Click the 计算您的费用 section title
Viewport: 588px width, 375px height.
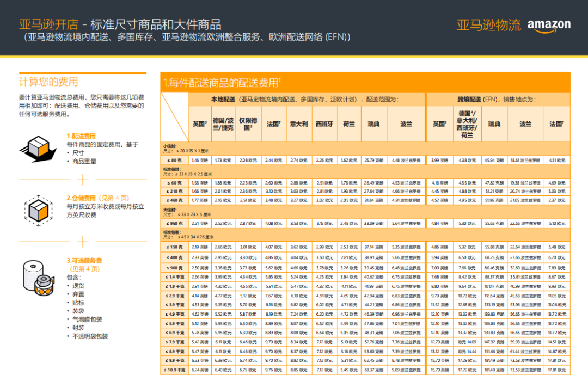pyautogui.click(x=48, y=82)
